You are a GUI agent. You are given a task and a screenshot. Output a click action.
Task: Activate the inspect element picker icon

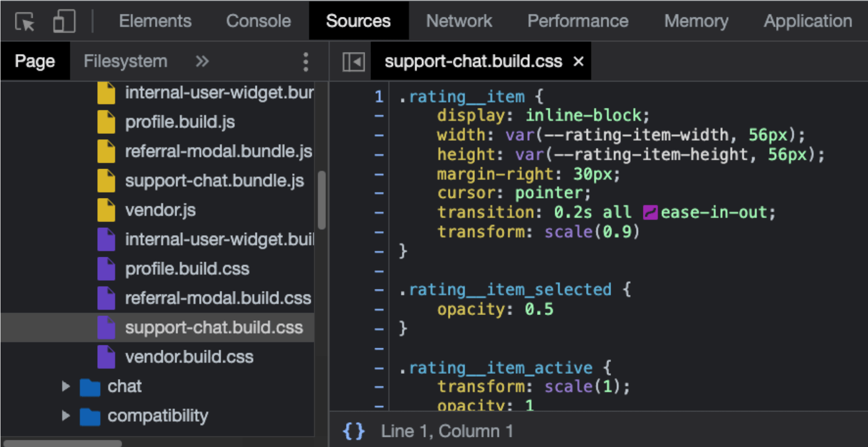(x=25, y=22)
